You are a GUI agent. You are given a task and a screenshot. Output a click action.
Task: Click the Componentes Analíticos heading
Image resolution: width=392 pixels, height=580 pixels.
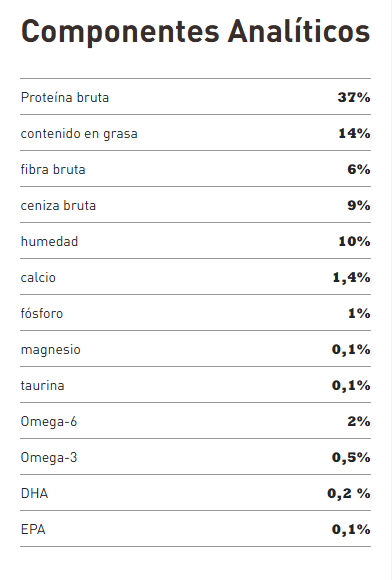(x=196, y=32)
